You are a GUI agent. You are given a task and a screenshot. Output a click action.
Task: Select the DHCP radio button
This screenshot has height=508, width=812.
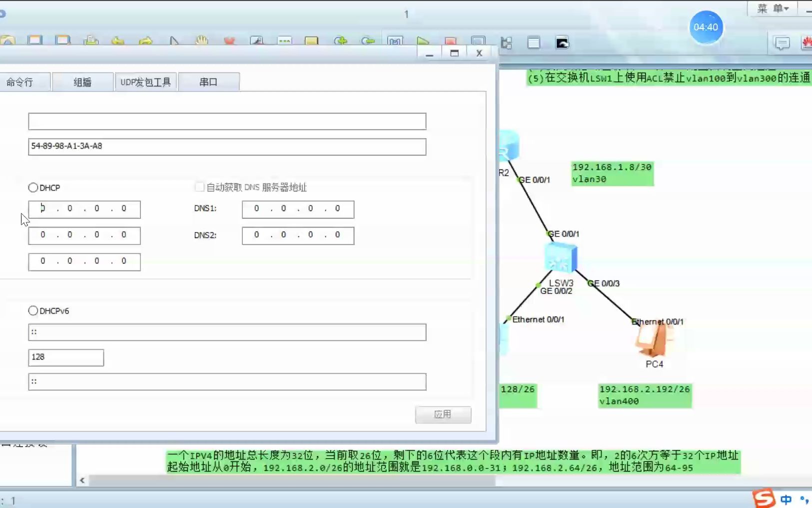coord(33,187)
